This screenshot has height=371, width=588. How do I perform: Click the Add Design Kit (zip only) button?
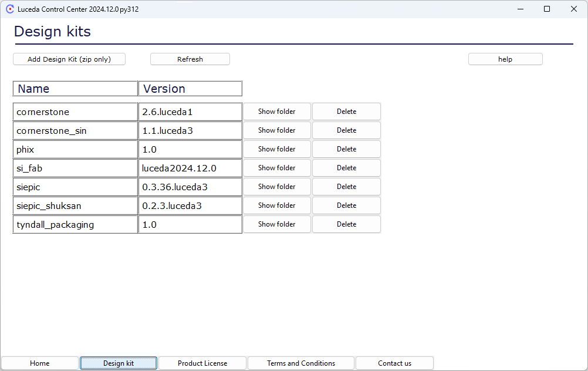[69, 59]
